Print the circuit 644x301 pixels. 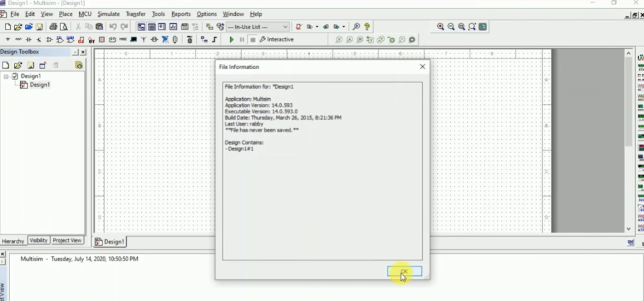(x=53, y=26)
